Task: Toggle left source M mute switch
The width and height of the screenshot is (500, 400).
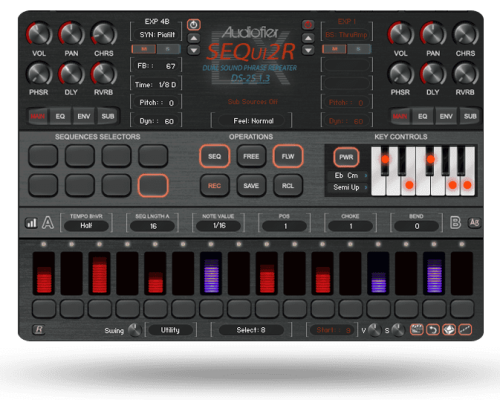Action: pyautogui.click(x=144, y=49)
